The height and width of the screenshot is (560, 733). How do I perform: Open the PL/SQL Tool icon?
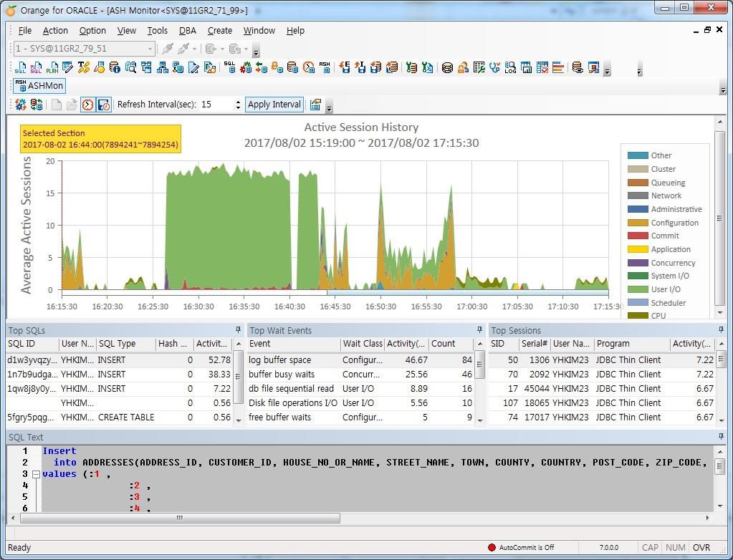point(36,68)
